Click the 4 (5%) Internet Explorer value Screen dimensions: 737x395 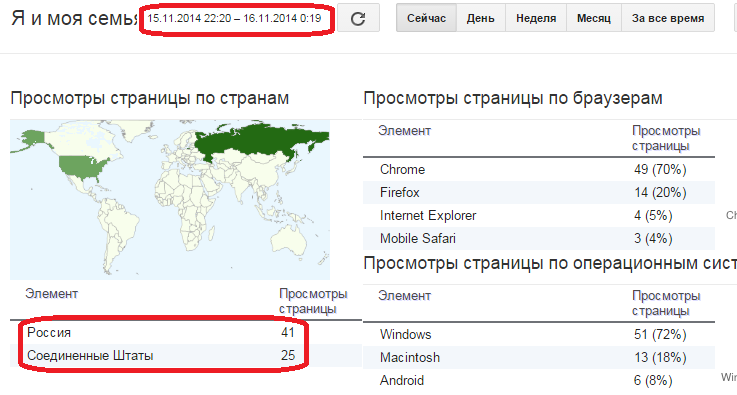pos(653,215)
